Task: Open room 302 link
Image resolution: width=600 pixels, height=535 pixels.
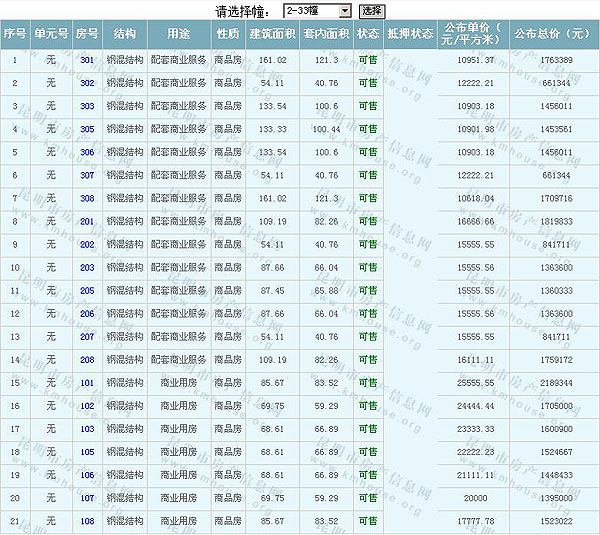Action: [x=87, y=83]
